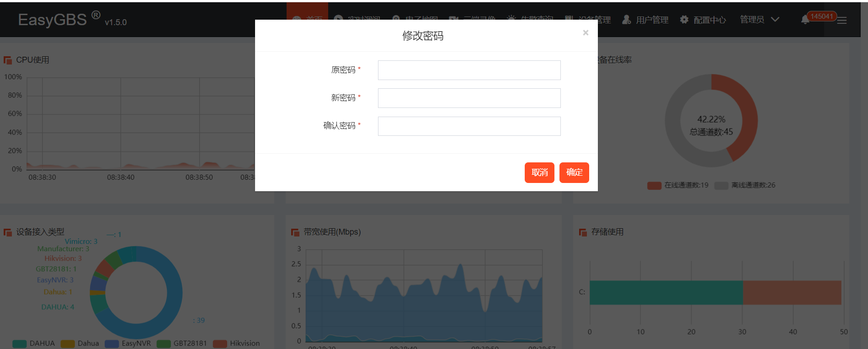Image resolution: width=868 pixels, height=349 pixels.
Task: Toggle the DAHUA legend swatch
Action: click(20, 344)
